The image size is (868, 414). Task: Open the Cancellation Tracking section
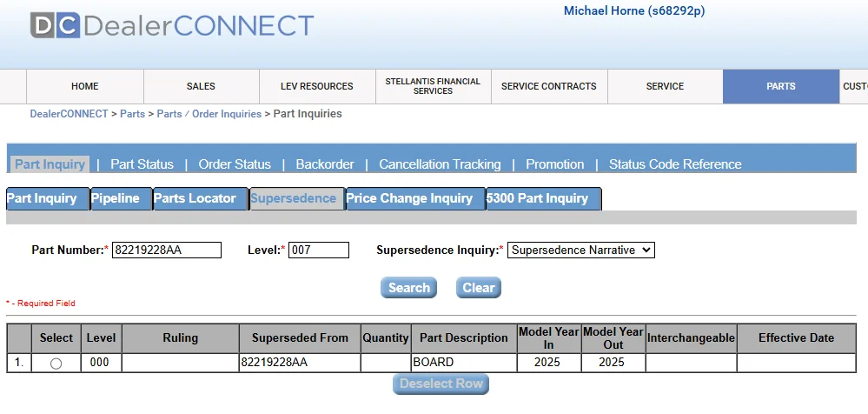440,164
